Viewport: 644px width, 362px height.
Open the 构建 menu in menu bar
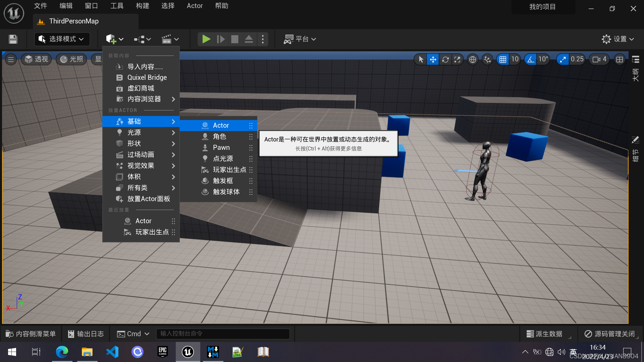tap(142, 6)
